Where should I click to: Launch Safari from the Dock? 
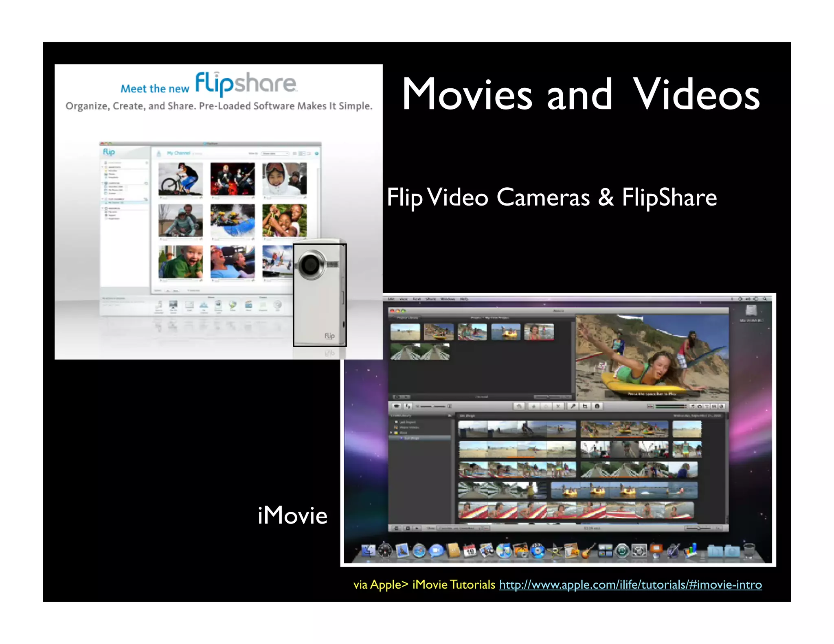pyautogui.click(x=419, y=551)
